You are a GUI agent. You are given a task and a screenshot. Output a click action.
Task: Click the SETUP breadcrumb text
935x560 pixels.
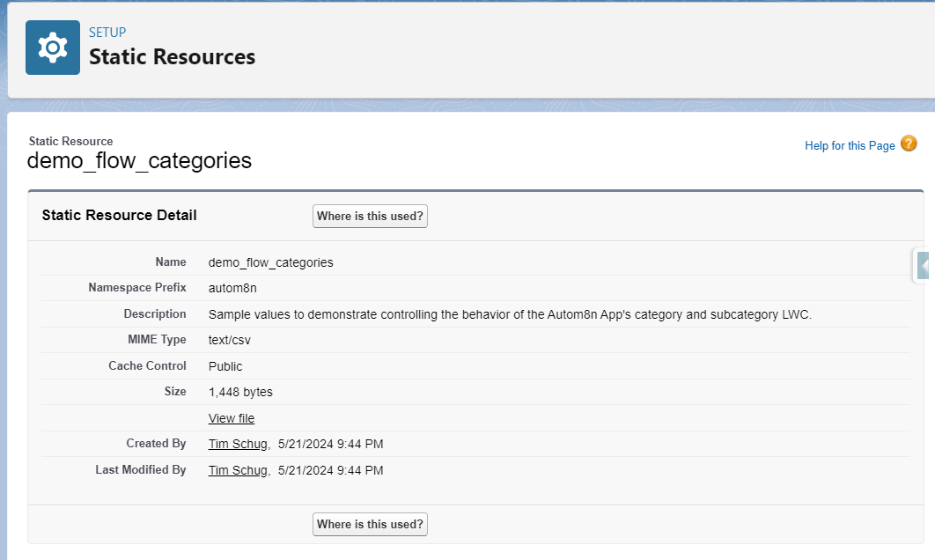point(107,33)
